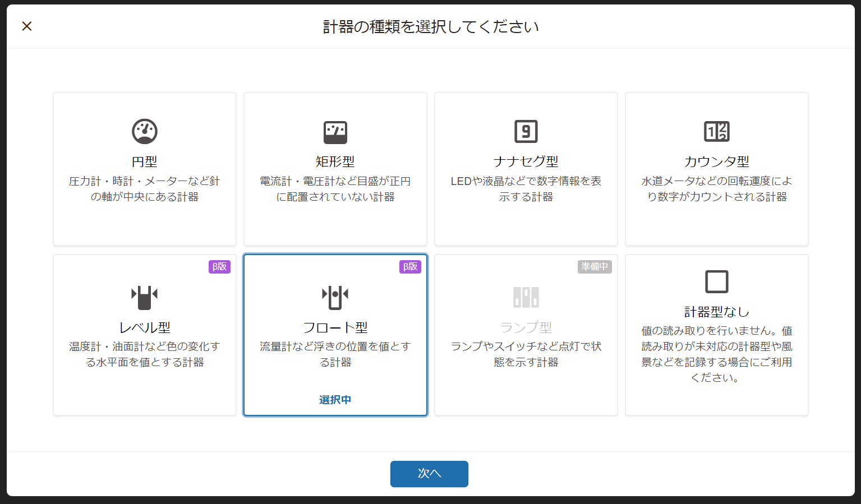Click the β版 badge on フロート型 card
861x504 pixels.
tap(411, 267)
